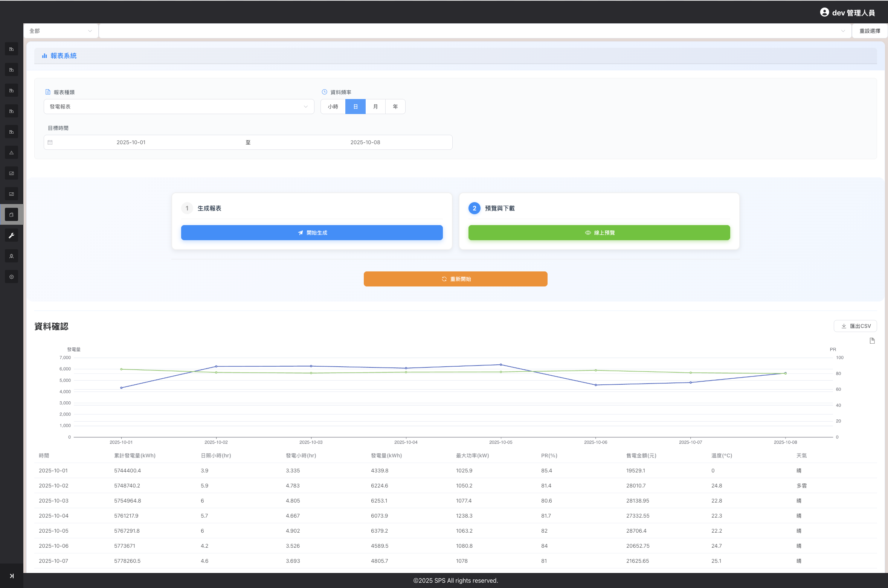Click the generation value 6253.1
The height and width of the screenshot is (588, 888).
[379, 501]
